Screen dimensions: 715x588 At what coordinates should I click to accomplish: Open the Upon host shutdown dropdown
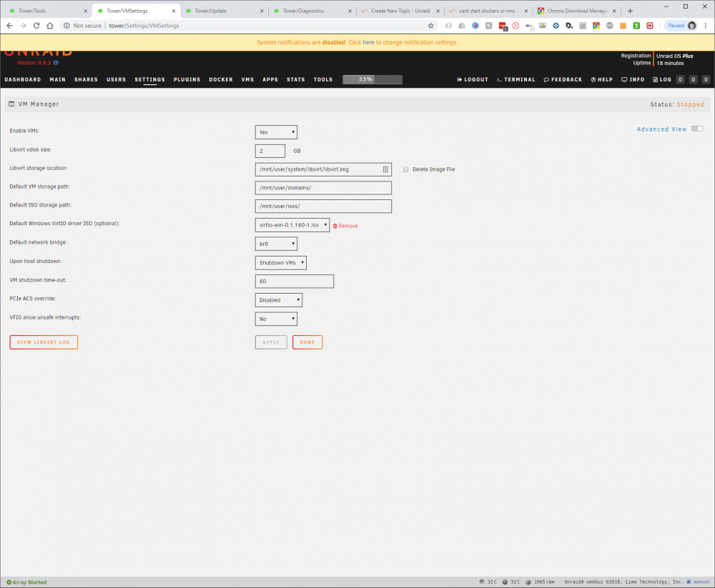[x=280, y=262]
